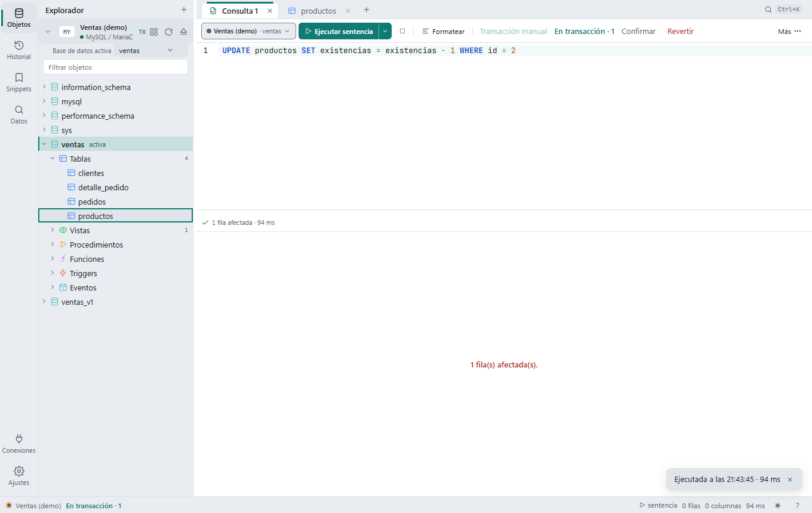Expand the Vistas folder
This screenshot has height=513, width=812.
pos(53,230)
